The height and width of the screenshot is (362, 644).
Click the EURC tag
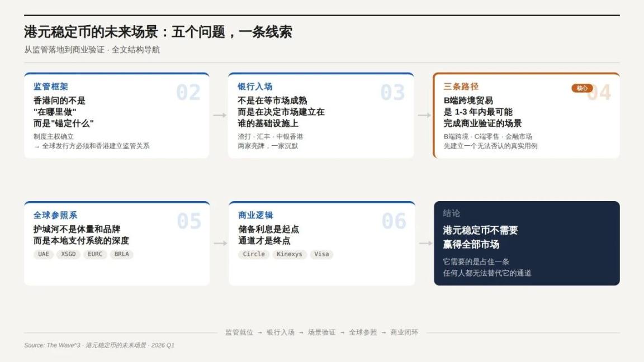(95, 254)
